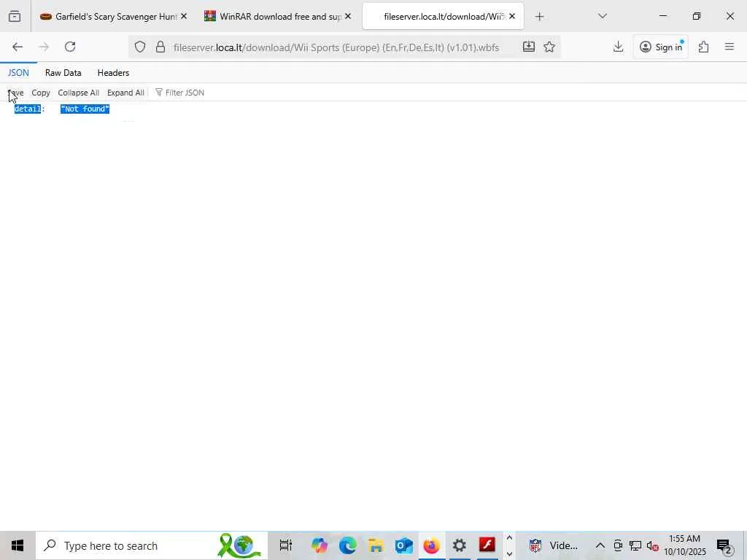The image size is (747, 560).
Task: Select the "Not Found" value
Action: tap(85, 109)
